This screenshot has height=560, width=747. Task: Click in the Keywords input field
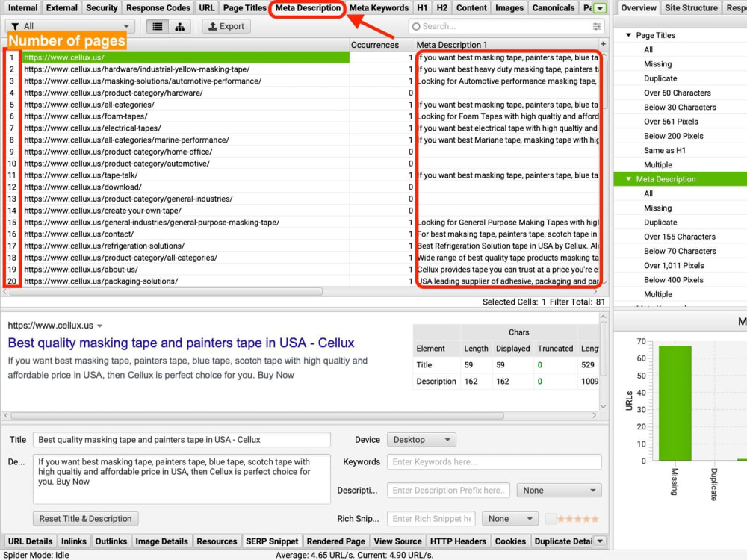point(494,462)
